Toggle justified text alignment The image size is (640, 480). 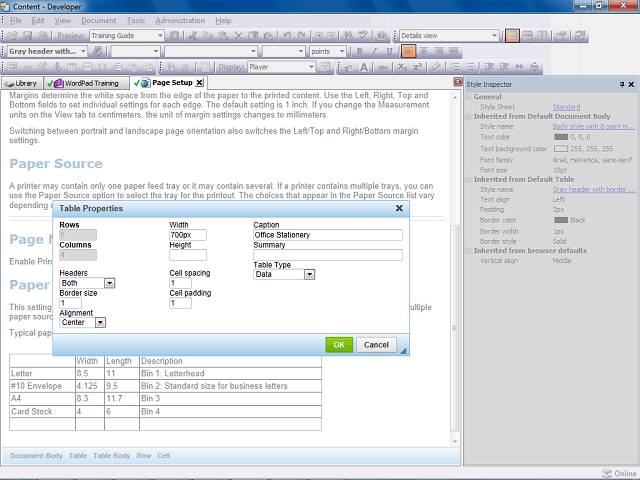453,51
